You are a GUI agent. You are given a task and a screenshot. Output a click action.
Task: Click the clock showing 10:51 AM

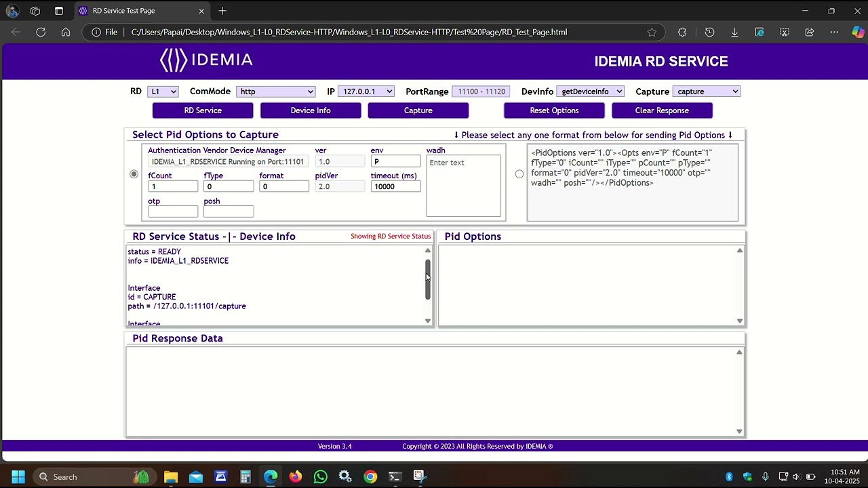[845, 472]
